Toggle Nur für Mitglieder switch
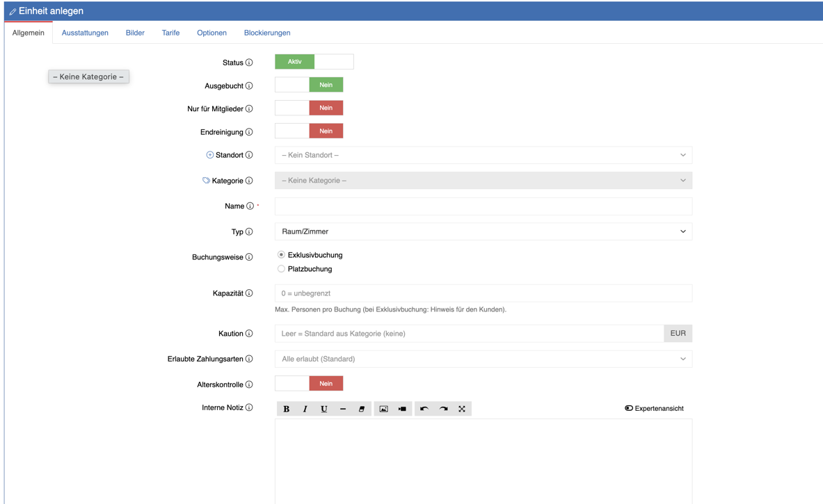The image size is (823, 504). pyautogui.click(x=309, y=108)
